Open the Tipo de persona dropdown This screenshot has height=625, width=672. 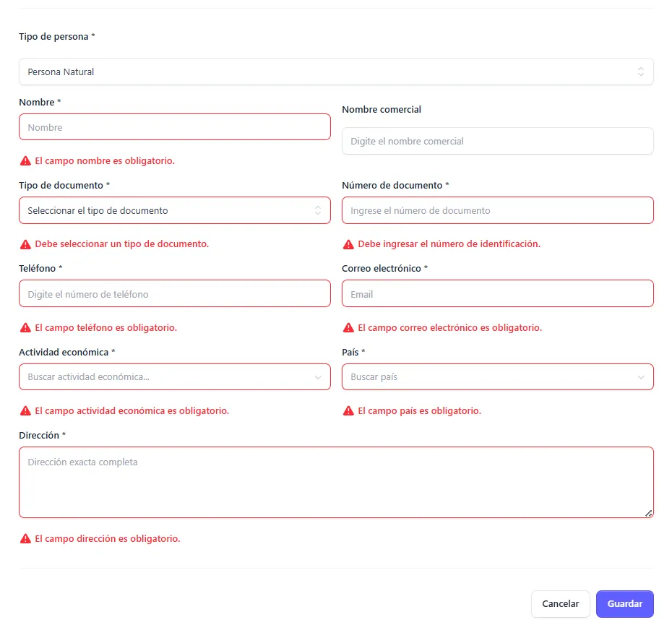tap(336, 72)
